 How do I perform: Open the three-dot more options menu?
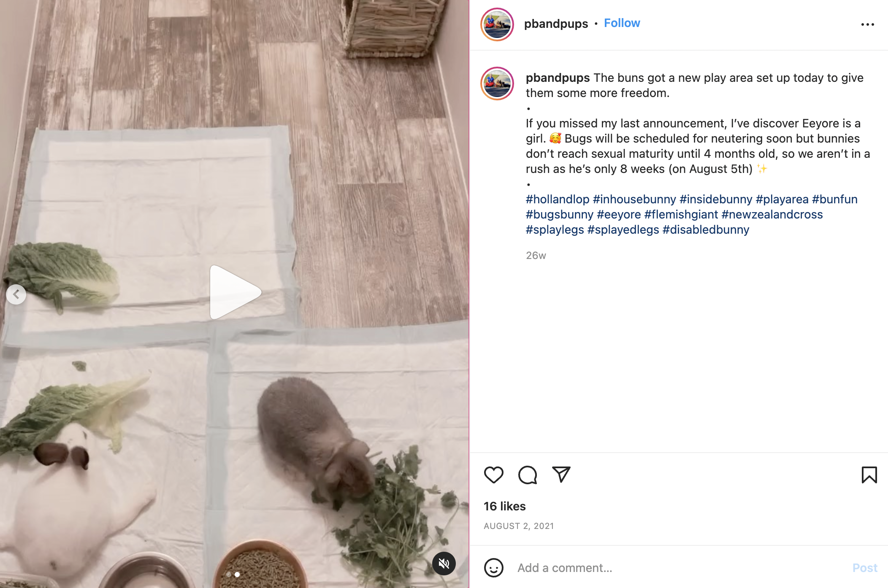point(867,24)
